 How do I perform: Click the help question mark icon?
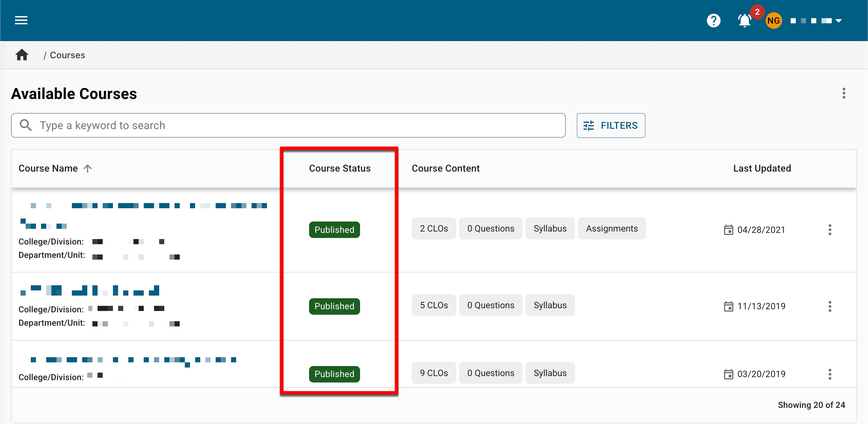click(713, 21)
